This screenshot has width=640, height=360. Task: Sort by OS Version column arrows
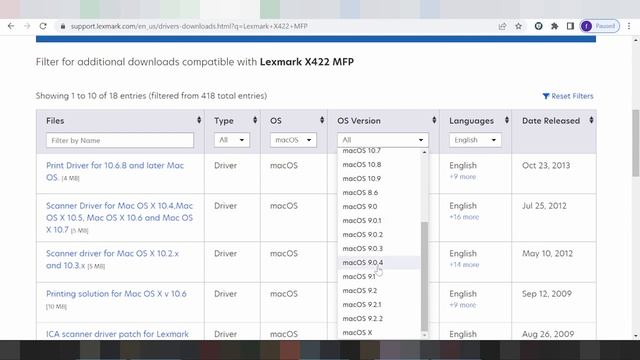(434, 120)
